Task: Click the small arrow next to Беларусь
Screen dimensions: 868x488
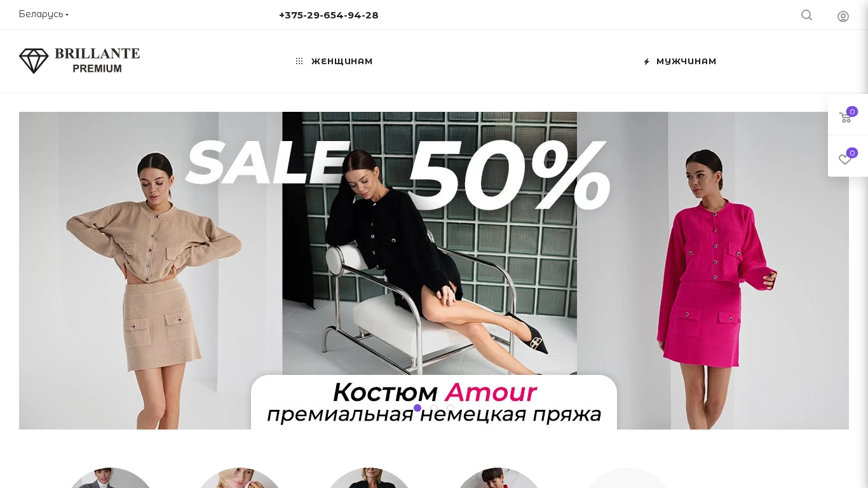Action: [x=67, y=15]
